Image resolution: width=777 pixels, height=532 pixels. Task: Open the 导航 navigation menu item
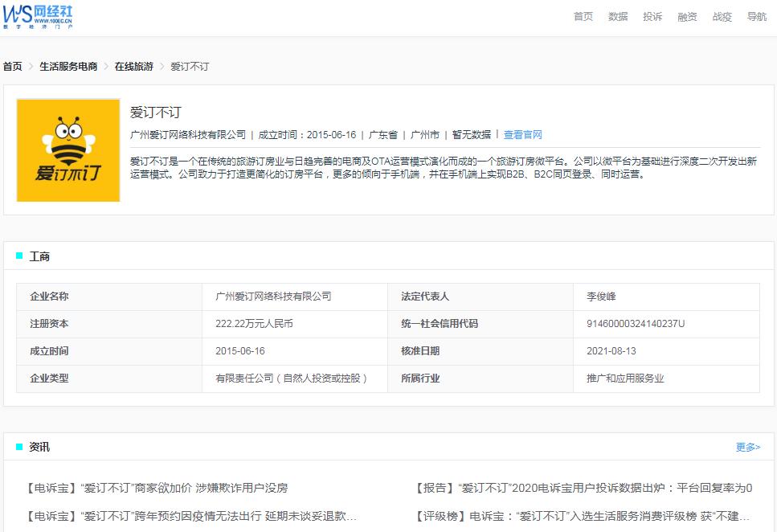coord(756,16)
